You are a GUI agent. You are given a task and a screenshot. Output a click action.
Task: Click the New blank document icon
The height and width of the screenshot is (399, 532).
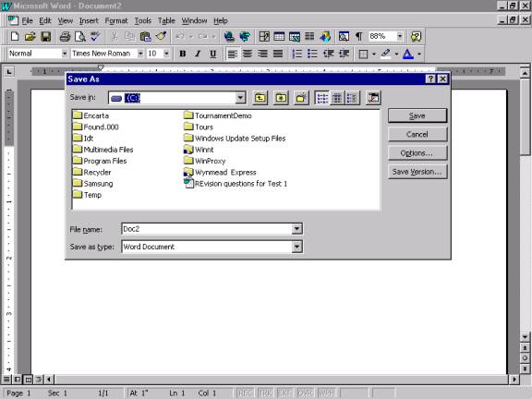(15, 36)
